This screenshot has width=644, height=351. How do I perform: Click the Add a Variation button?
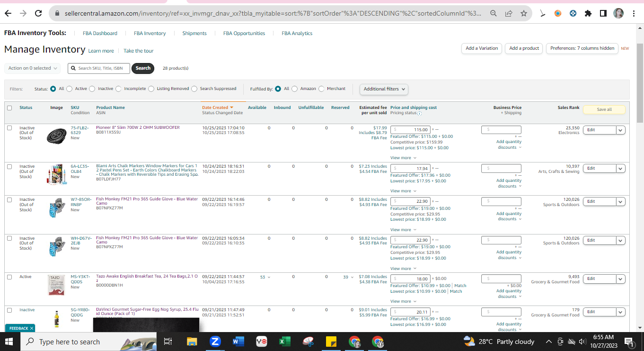482,48
